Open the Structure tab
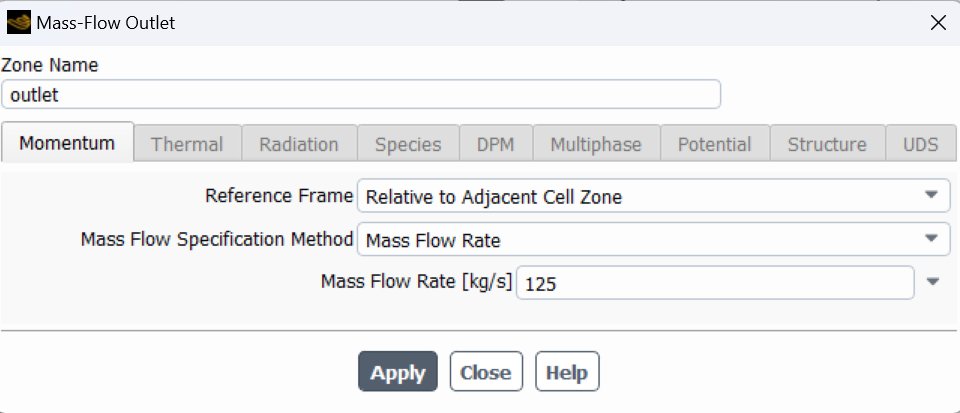This screenshot has width=960, height=413. point(826,144)
